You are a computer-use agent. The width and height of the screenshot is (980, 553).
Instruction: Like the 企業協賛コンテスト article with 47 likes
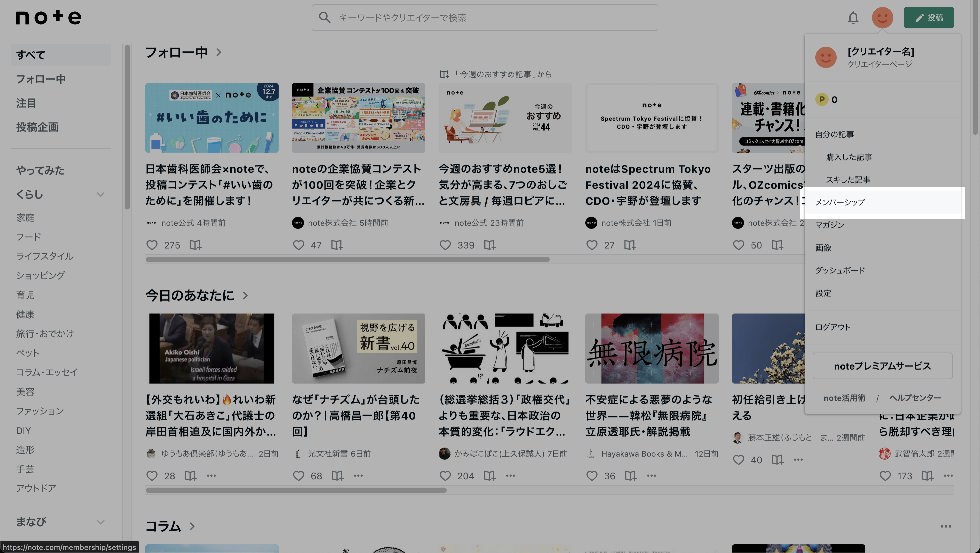[298, 245]
